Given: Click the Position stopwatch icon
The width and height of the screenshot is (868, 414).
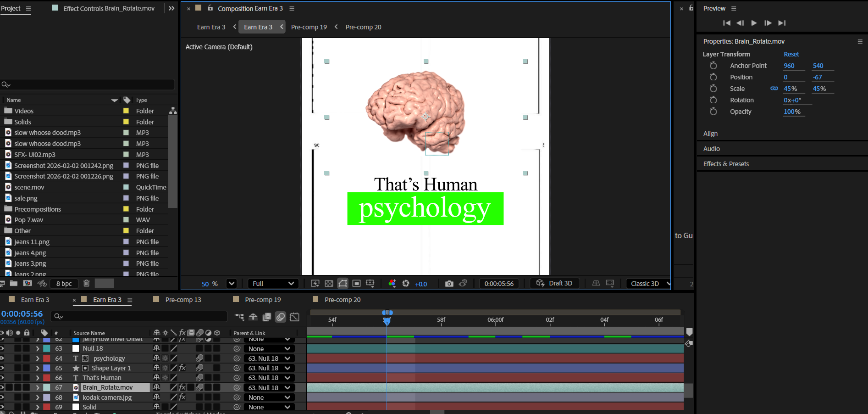Looking at the screenshot, I should point(713,77).
